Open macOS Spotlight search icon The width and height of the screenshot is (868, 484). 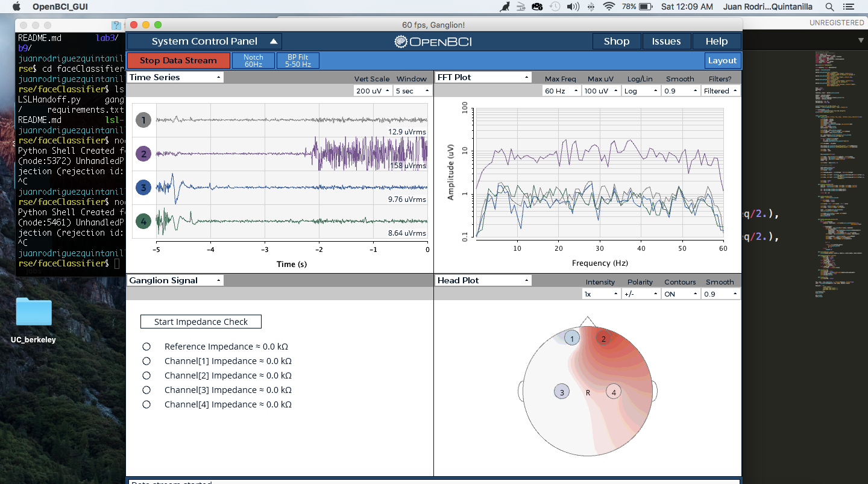(829, 7)
